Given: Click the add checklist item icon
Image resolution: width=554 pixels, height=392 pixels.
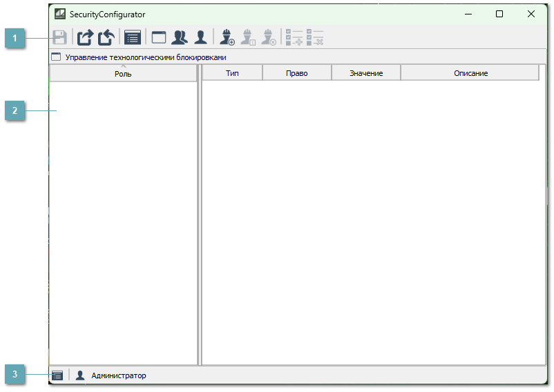Looking at the screenshot, I should click(294, 37).
